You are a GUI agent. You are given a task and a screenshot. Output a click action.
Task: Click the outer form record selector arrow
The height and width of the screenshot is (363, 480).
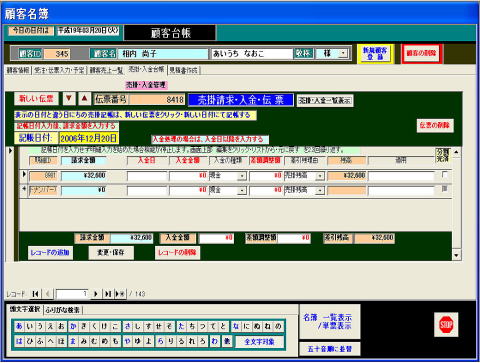click(10, 151)
